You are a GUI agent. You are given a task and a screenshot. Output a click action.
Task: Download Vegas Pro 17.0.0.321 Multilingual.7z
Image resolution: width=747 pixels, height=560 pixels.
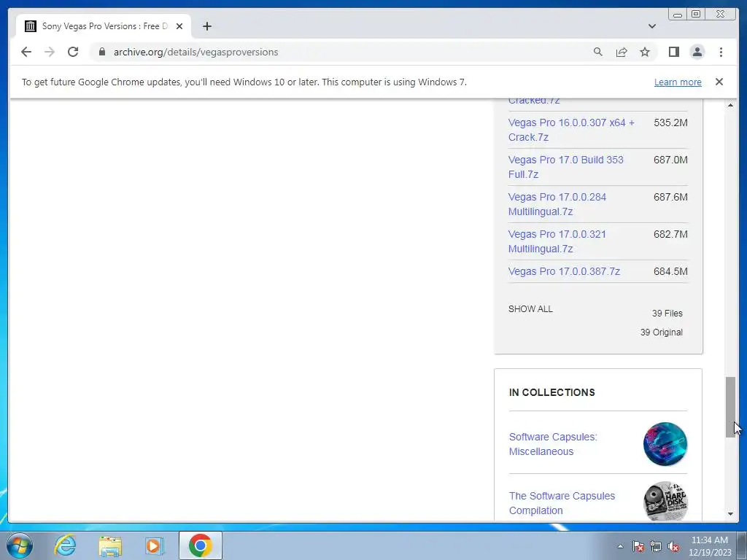(557, 241)
